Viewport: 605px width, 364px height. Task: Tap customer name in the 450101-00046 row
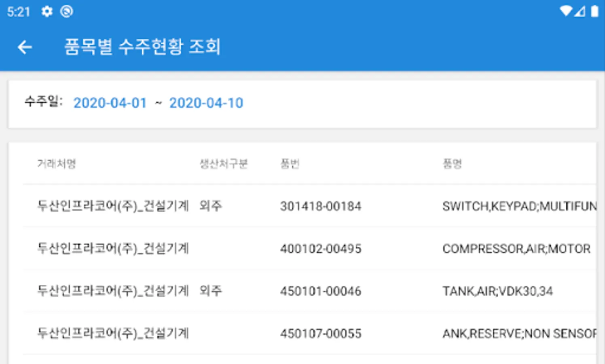click(x=113, y=291)
